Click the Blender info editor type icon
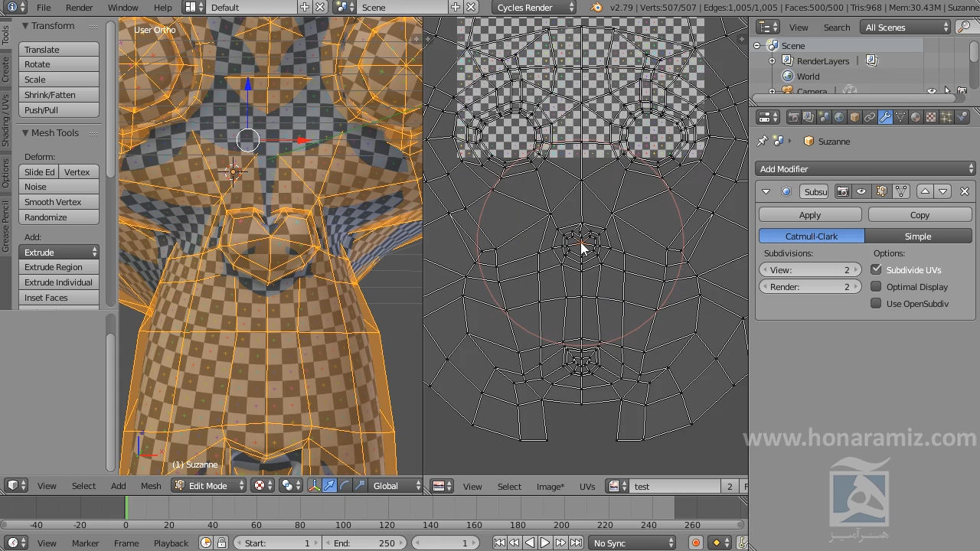 (16, 7)
